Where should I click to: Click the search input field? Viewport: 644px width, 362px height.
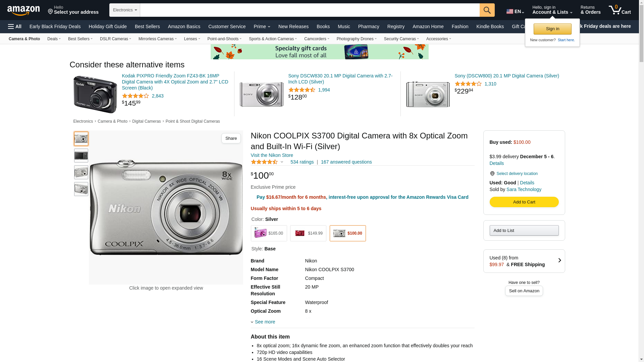point(309,10)
